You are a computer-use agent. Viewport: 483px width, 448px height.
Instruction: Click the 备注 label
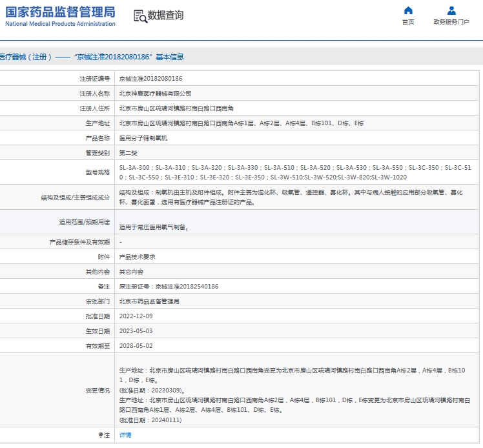[x=104, y=287]
